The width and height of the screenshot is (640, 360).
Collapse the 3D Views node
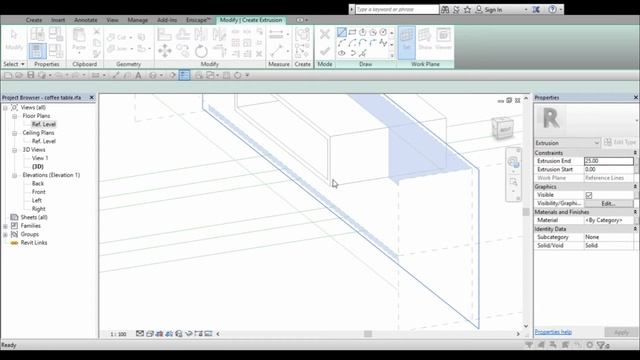15,150
